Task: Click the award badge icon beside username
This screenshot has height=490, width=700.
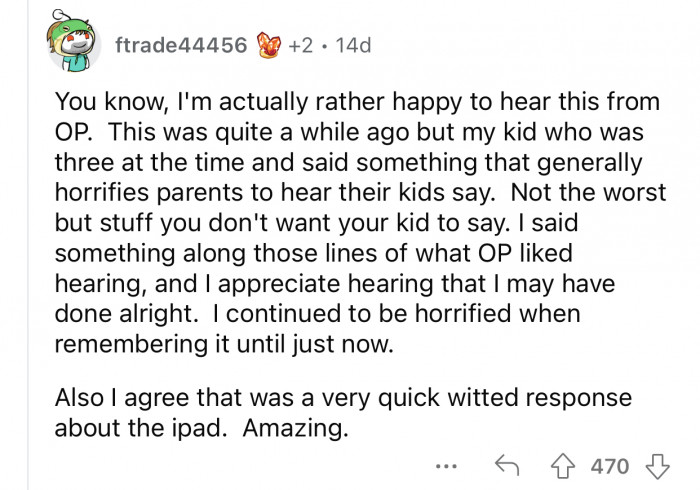Action: (x=269, y=46)
